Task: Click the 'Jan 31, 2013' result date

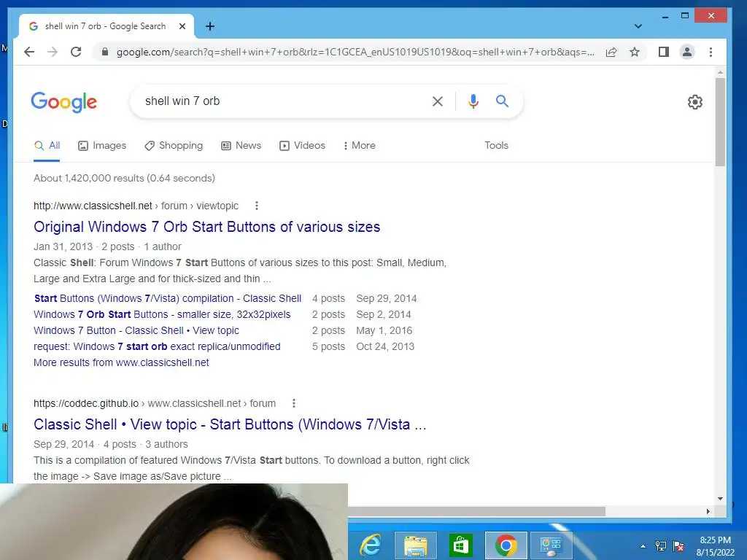Action: [63, 246]
